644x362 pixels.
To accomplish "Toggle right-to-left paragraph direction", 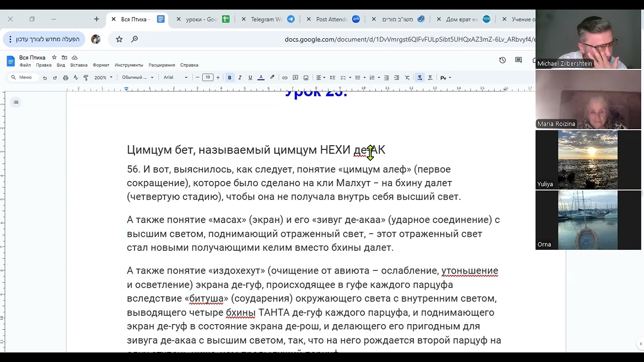I will click(430, 77).
